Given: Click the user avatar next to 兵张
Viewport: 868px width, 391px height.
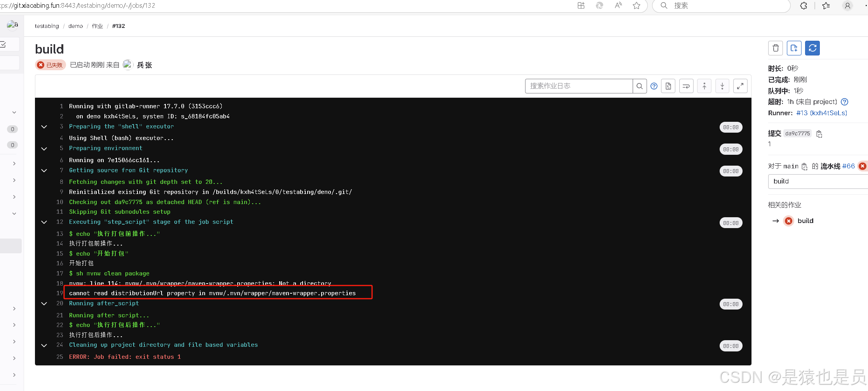Looking at the screenshot, I should 128,65.
